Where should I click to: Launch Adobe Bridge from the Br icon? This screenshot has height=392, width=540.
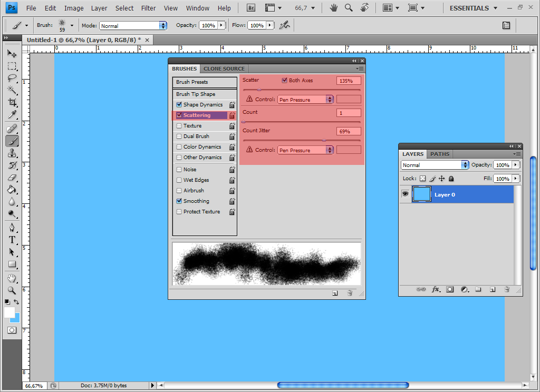[251, 8]
